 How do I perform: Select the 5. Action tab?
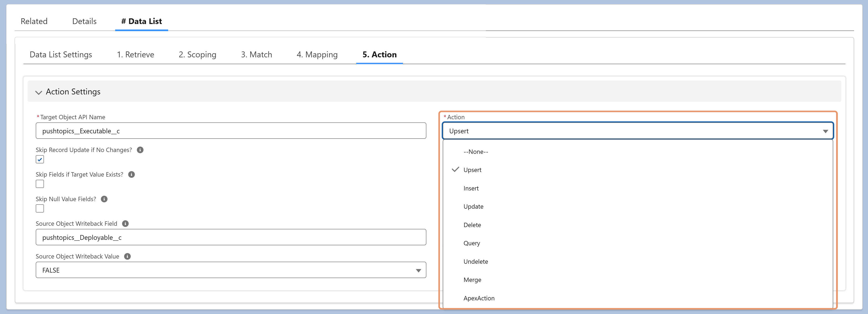coord(379,55)
